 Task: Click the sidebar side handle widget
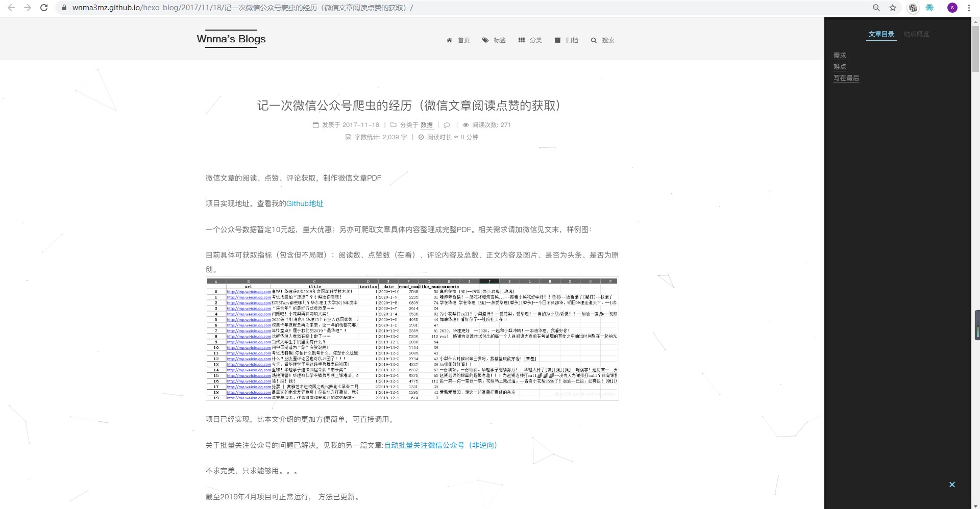pyautogui.click(x=977, y=325)
